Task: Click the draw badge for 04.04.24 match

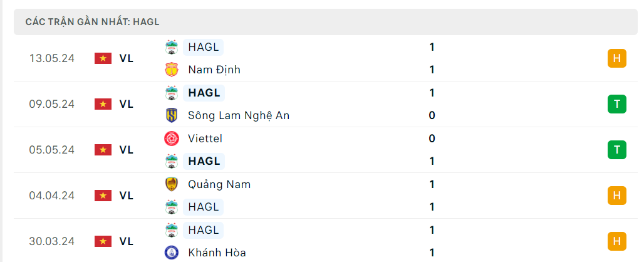Action: click(616, 196)
